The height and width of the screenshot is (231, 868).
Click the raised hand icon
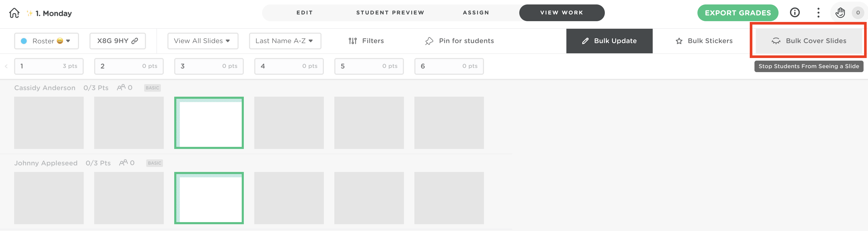pyautogui.click(x=840, y=13)
